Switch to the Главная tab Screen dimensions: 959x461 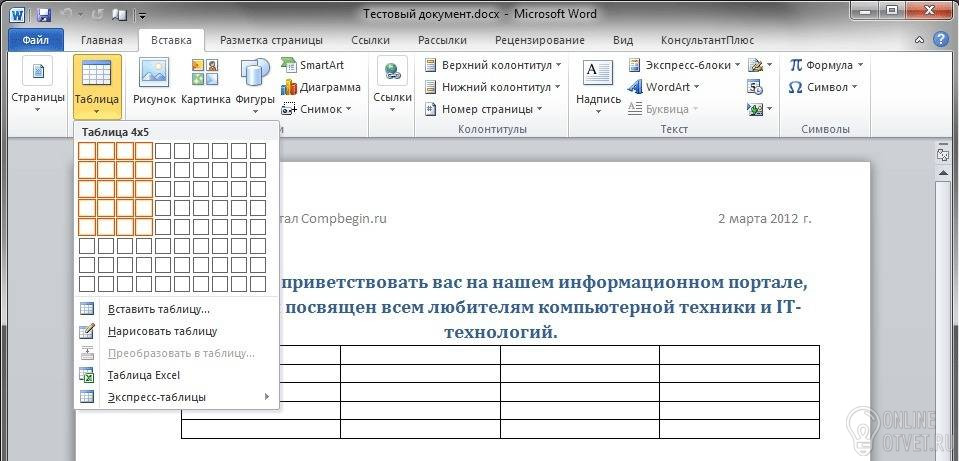tap(102, 40)
